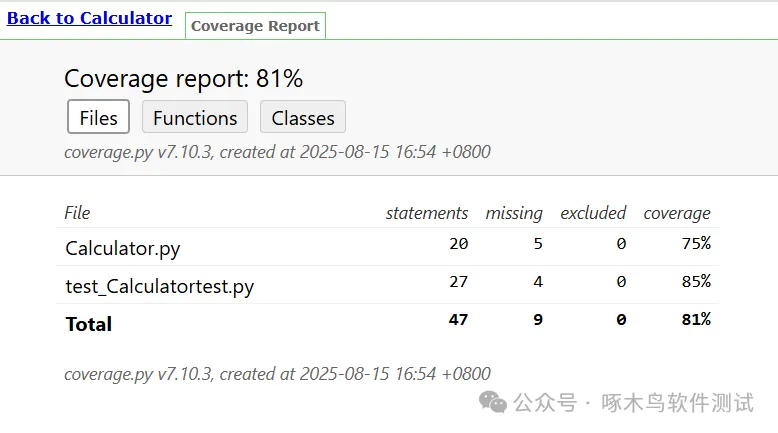Open the Functions view

click(195, 117)
